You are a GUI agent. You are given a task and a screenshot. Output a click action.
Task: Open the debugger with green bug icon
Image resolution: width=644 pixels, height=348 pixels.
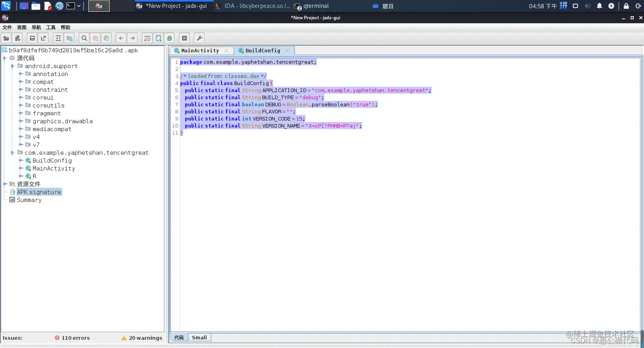click(x=170, y=38)
